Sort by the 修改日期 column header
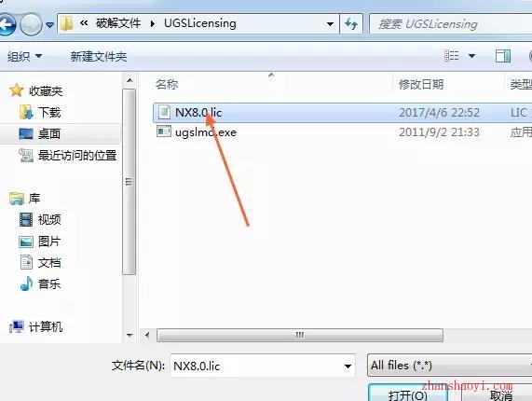The image size is (532, 401). coord(421,84)
